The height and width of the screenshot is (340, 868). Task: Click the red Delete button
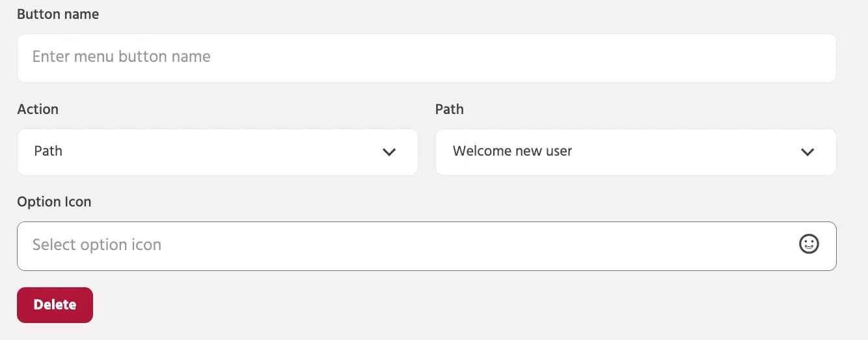click(55, 305)
